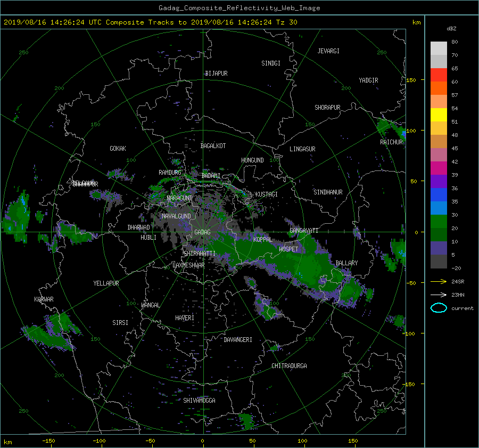Viewport: 479px width, 448px height.
Task: Click the JEVARGI label on map
Action: 328,51
